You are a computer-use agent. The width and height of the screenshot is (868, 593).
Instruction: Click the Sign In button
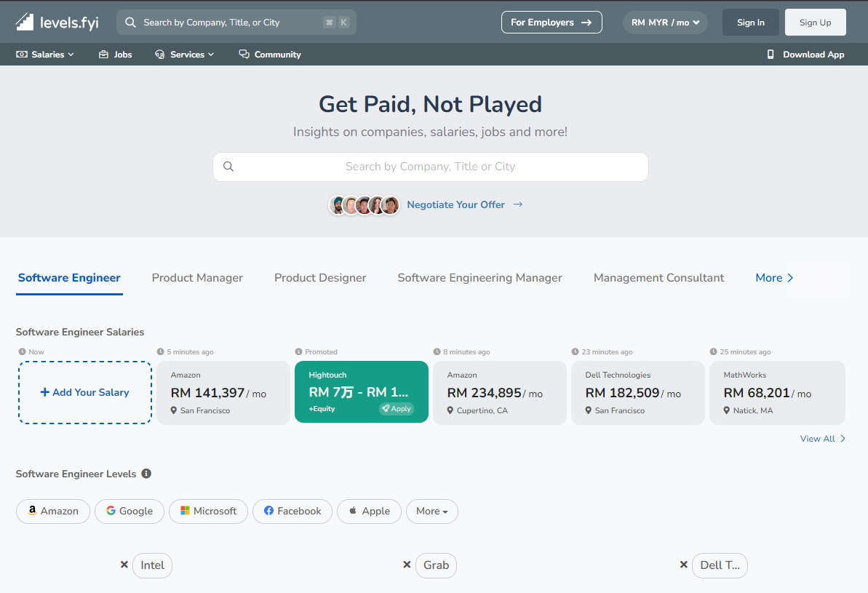751,22
